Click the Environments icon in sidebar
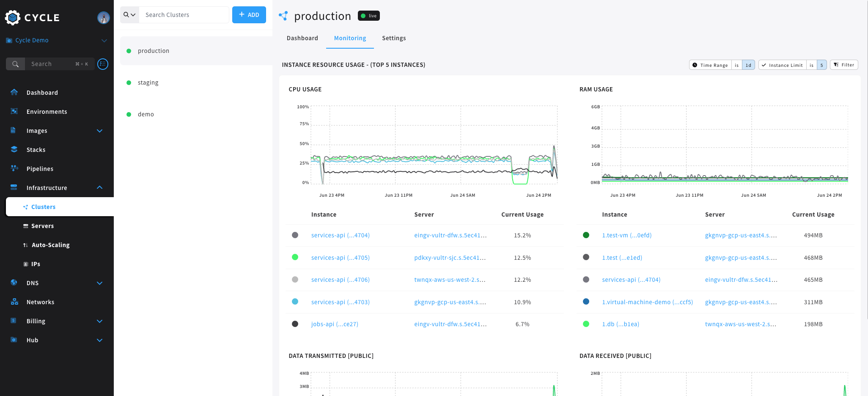868x396 pixels. [x=14, y=111]
